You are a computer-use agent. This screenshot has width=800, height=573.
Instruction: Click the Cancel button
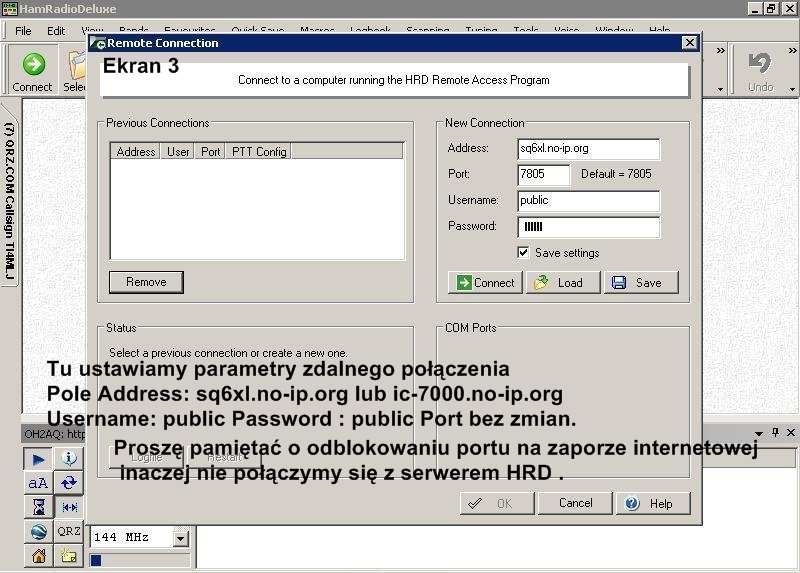coord(575,503)
